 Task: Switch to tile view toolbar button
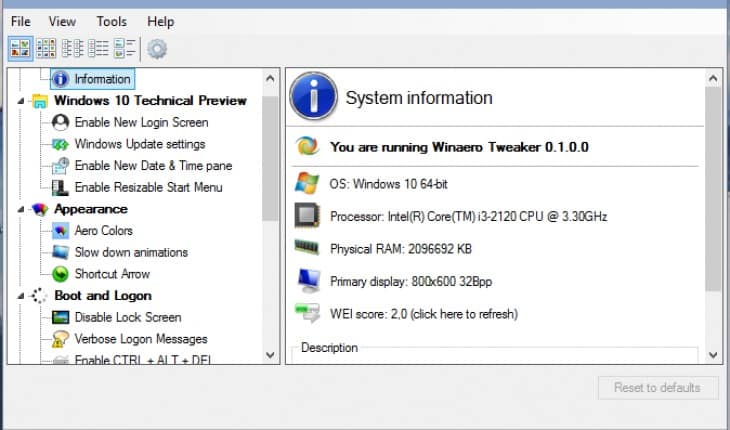[x=124, y=48]
